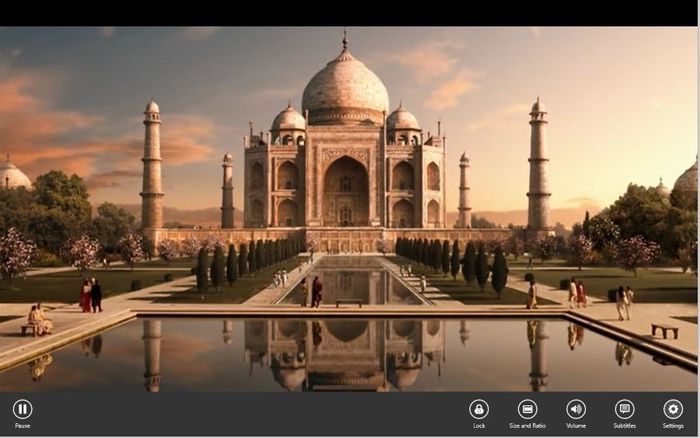
Task: Open the Settings gear icon
Action: [673, 408]
